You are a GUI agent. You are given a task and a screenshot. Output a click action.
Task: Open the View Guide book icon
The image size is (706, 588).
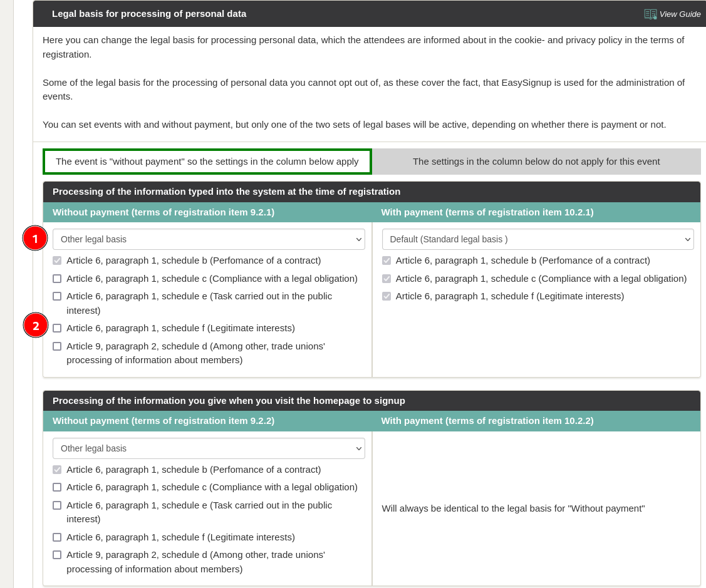(650, 14)
